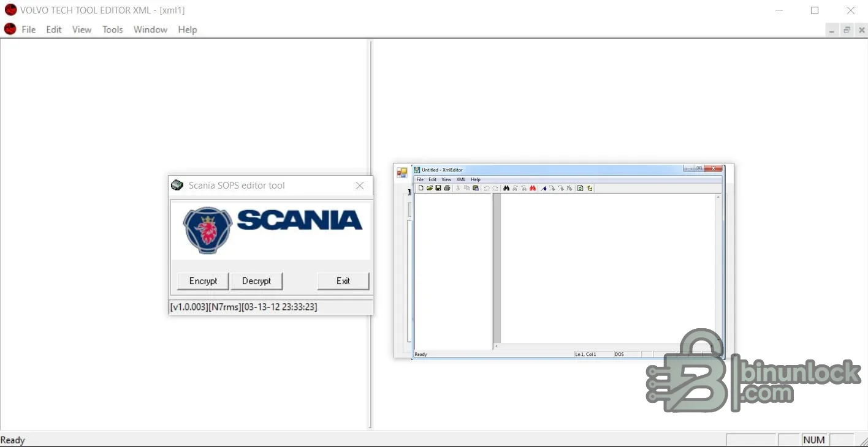Click the 'DOS' status indicator in XmlEditor

pyautogui.click(x=619, y=354)
